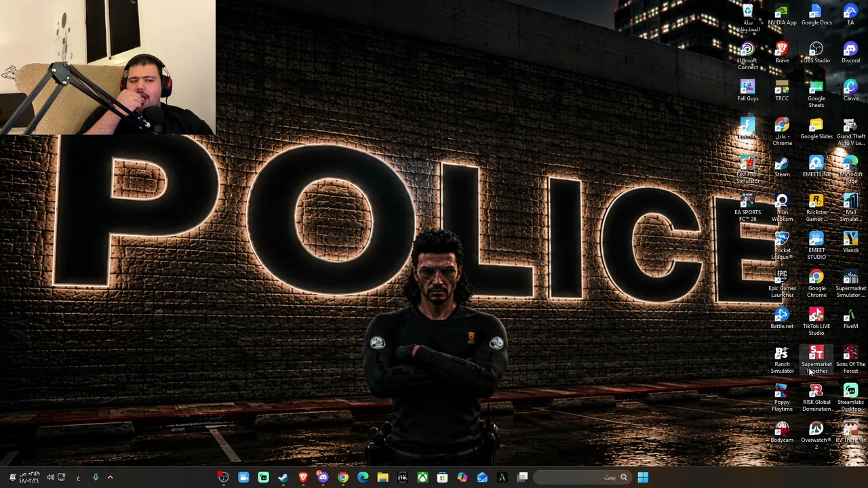Switch to Microsoft Edge in the taskbar
The width and height of the screenshot is (868, 488).
pos(363,477)
